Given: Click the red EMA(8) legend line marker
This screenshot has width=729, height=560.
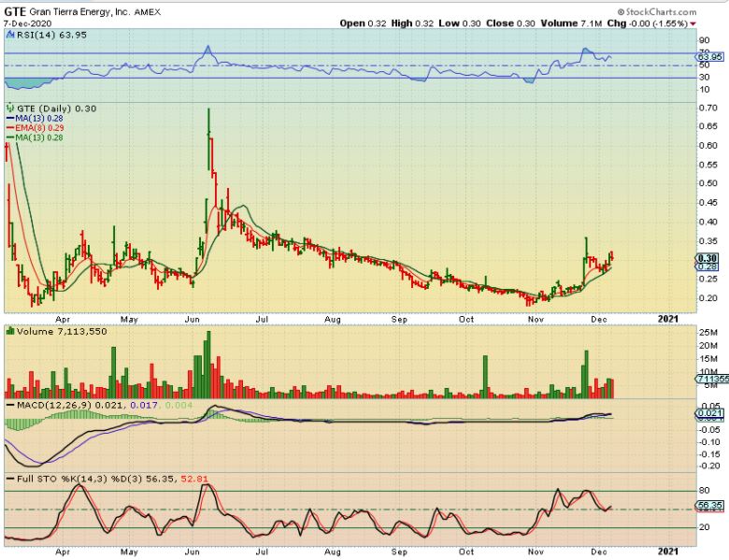Looking at the screenshot, I should [10, 128].
